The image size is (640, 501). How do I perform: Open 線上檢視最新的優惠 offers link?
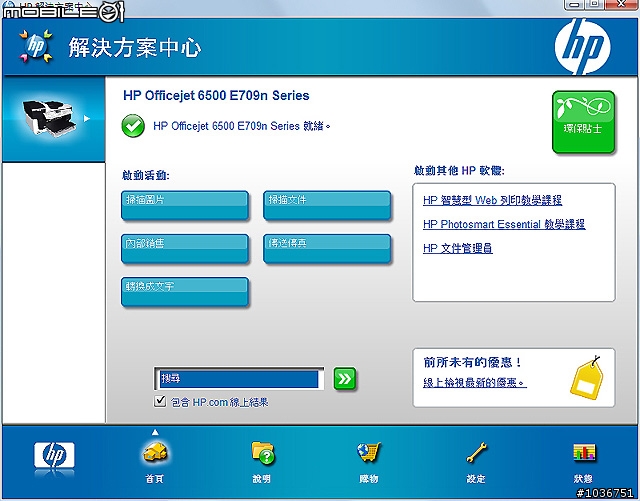point(475,383)
